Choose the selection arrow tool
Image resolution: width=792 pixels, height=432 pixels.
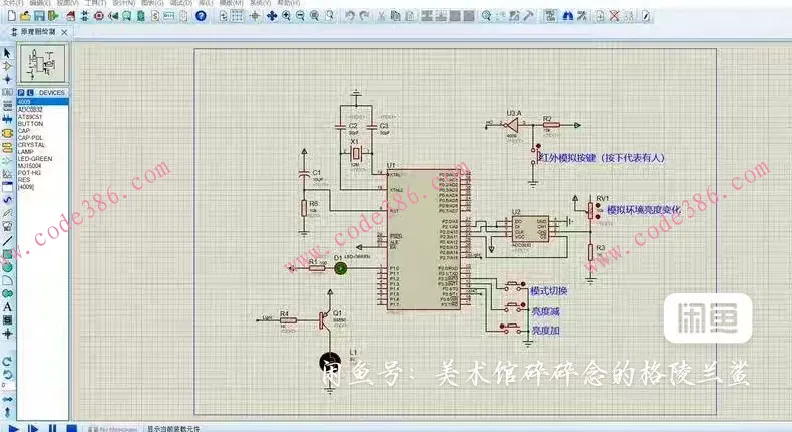click(7, 53)
